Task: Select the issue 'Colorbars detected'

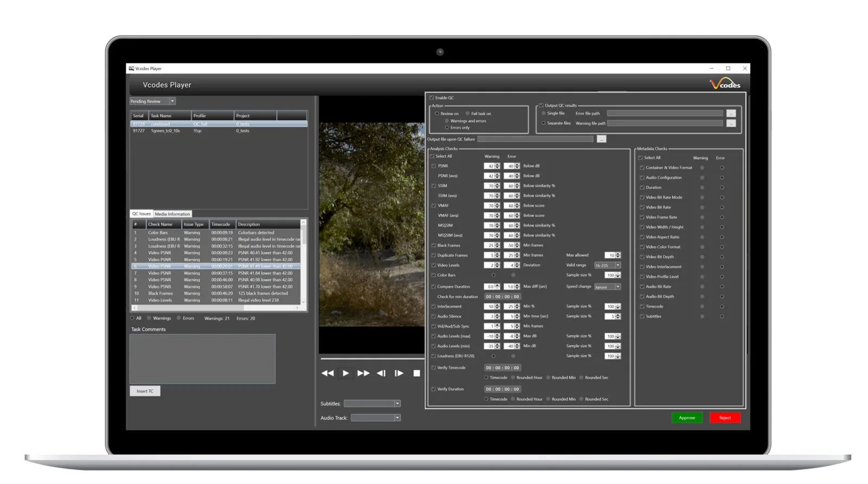Action: coord(216,233)
